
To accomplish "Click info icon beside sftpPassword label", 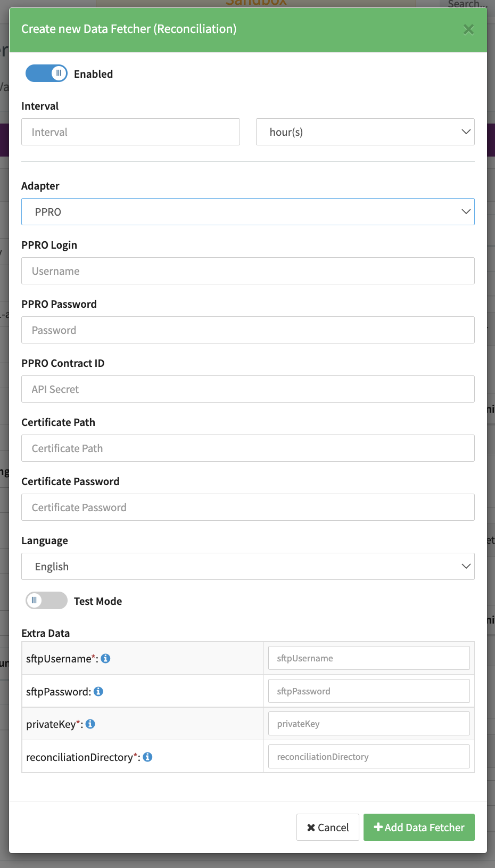I will (x=98, y=691).
